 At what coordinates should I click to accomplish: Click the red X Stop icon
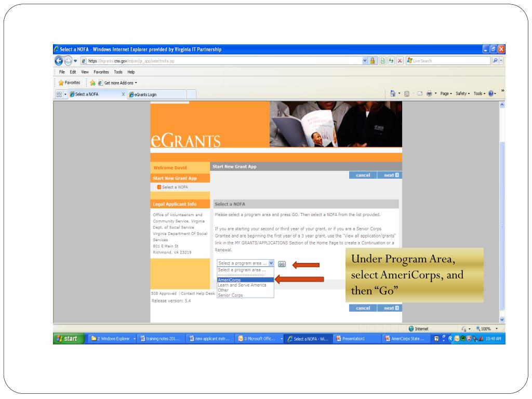pos(400,61)
